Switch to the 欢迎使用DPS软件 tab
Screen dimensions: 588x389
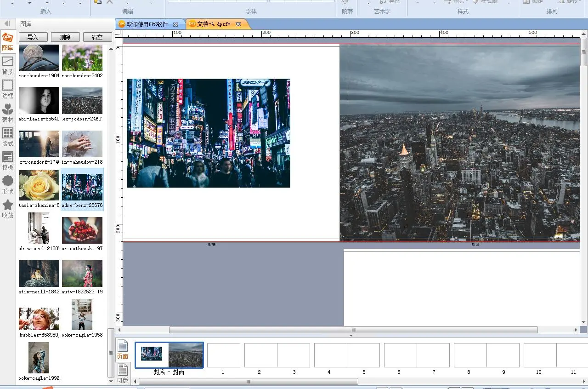pyautogui.click(x=147, y=24)
